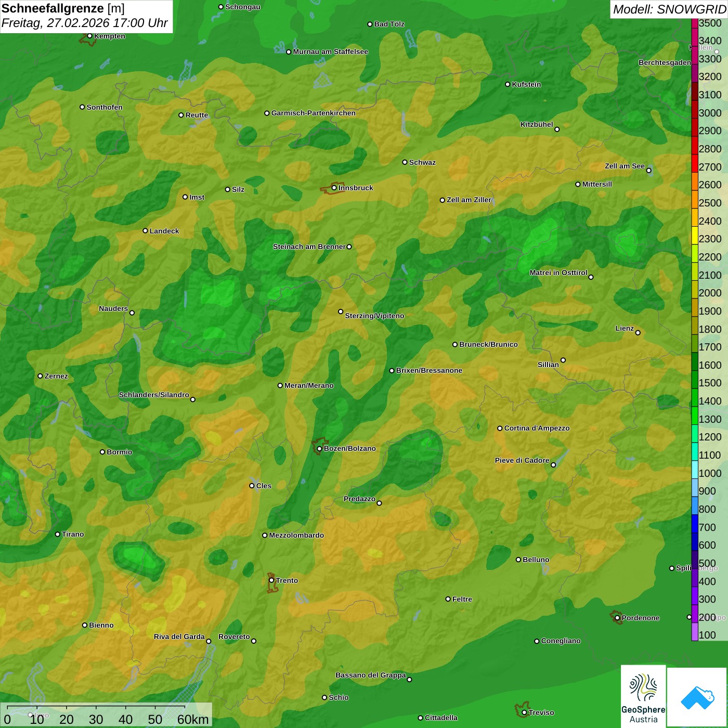
Task: Click the GeoSphere Austria logo
Action: pos(643,696)
